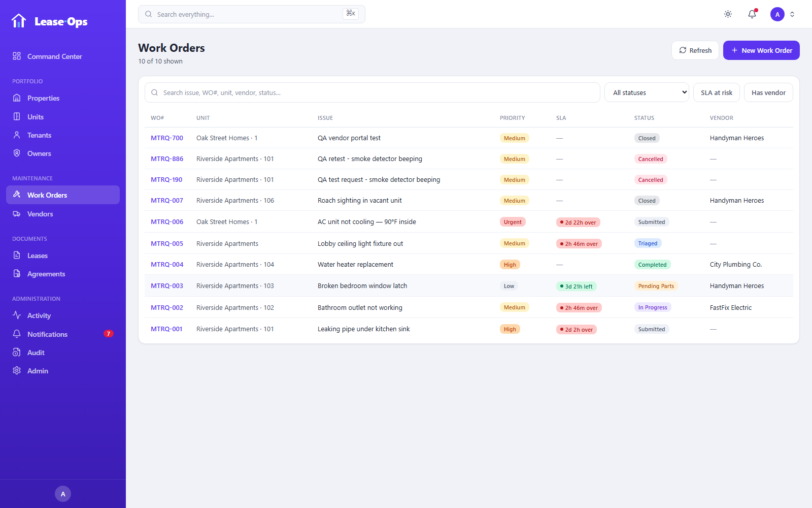Open Command Center dashboard icon
Image resolution: width=812 pixels, height=508 pixels.
pos(17,56)
